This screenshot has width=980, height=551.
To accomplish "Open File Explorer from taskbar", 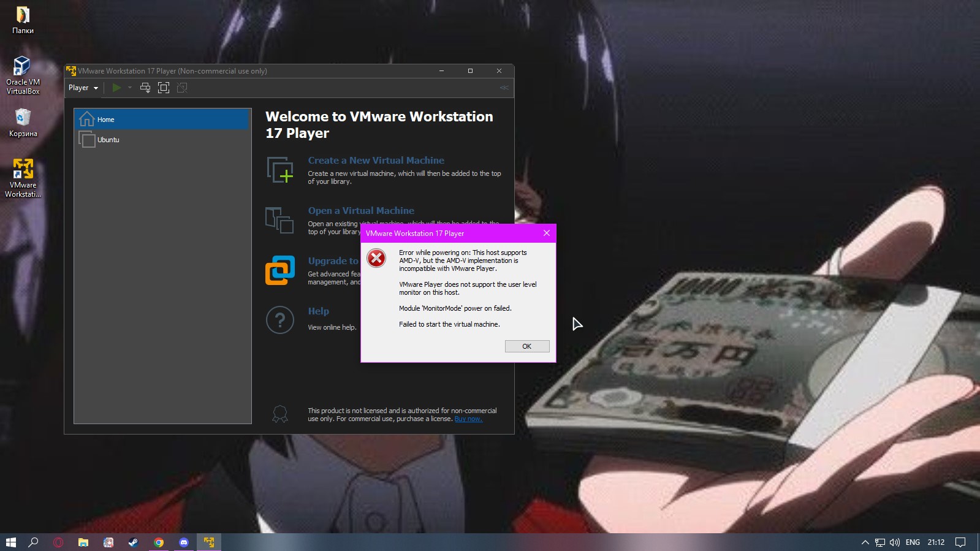I will tap(83, 542).
